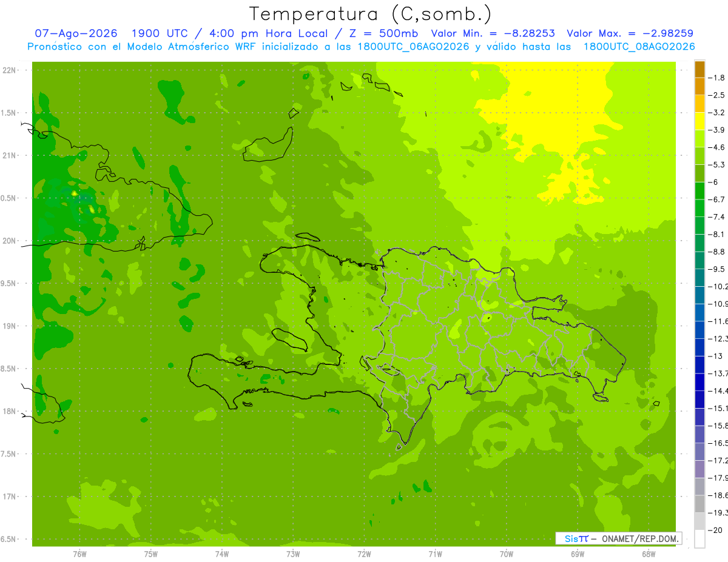Click the '72W' longitude label
Screen dimensions: 728x562
364,554
